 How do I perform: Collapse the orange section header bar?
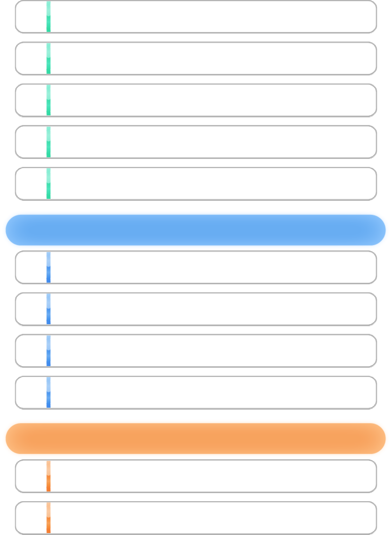196,438
